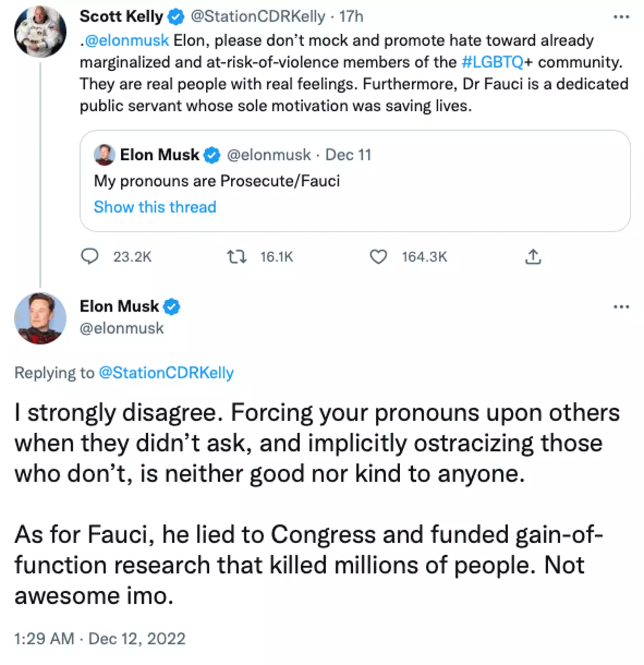The width and height of the screenshot is (644, 665).
Task: Click Elon Musk's verified badge in the reply
Action: (171, 307)
